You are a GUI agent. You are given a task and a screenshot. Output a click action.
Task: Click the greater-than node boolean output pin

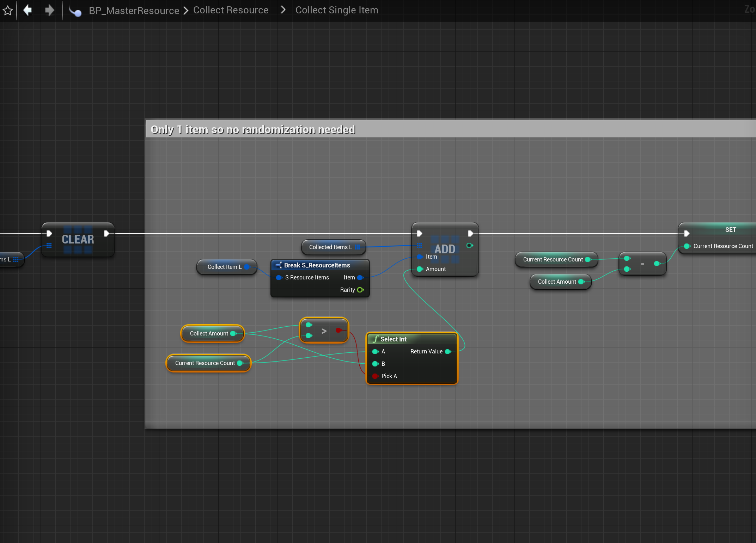[339, 330]
